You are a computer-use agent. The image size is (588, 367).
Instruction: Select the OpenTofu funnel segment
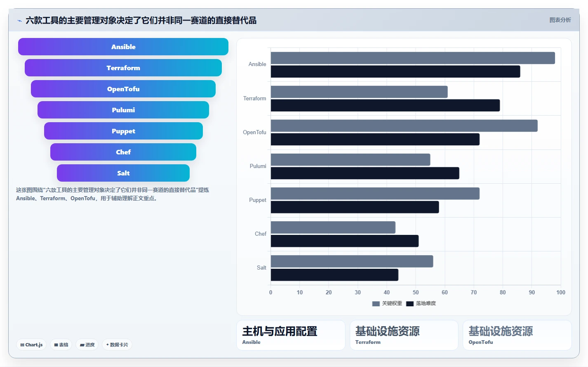pyautogui.click(x=123, y=89)
